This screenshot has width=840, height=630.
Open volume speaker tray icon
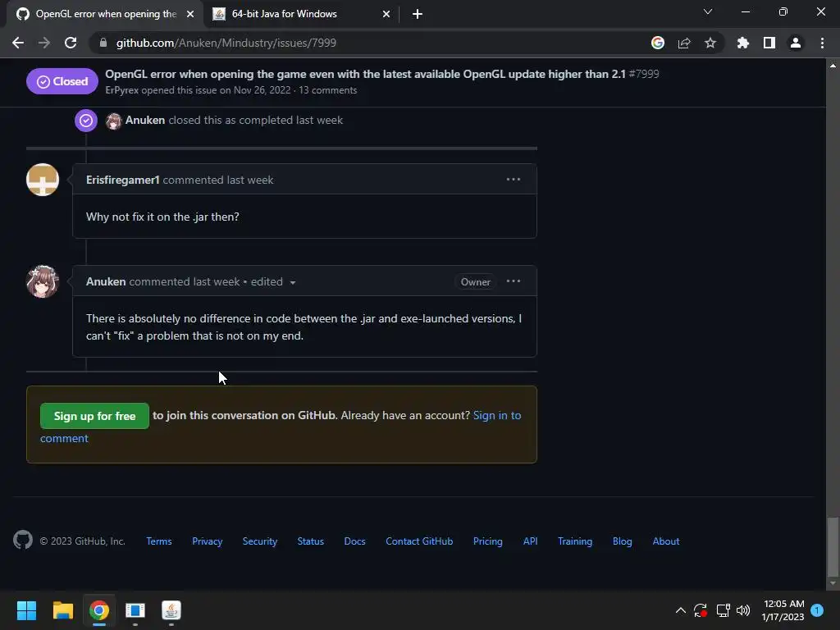(743, 610)
